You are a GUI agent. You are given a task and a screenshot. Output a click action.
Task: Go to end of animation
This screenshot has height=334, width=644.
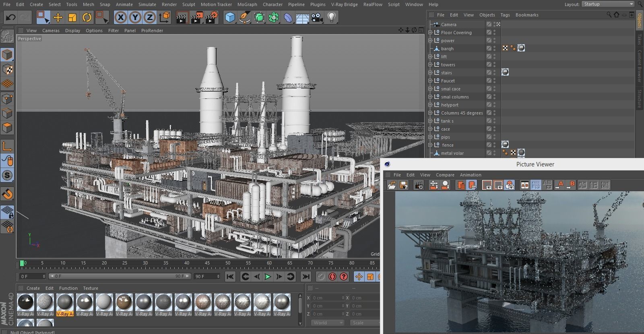(x=306, y=277)
